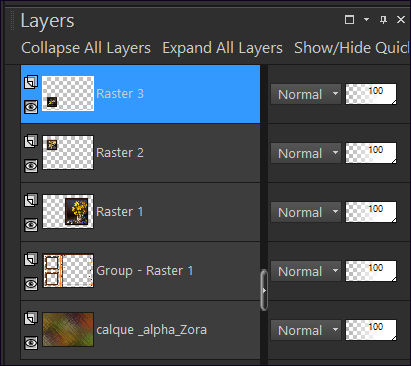
Task: Click the layer type icon on Raster 3
Action: pyautogui.click(x=31, y=82)
